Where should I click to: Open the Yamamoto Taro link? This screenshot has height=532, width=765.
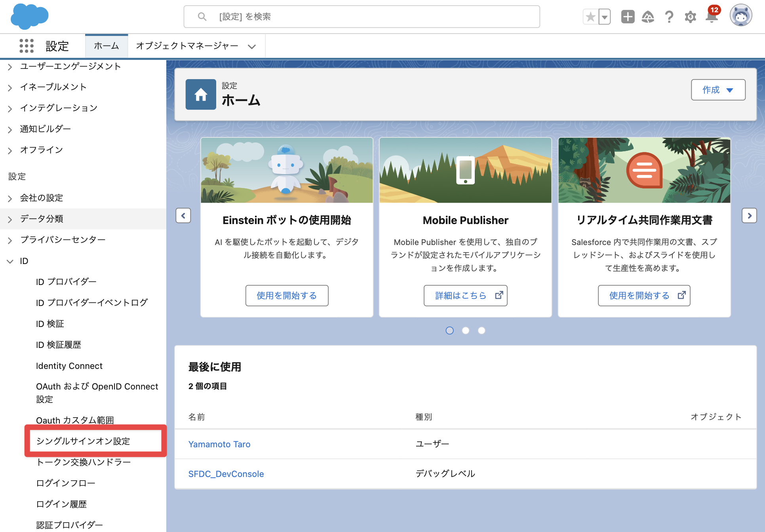tap(219, 444)
